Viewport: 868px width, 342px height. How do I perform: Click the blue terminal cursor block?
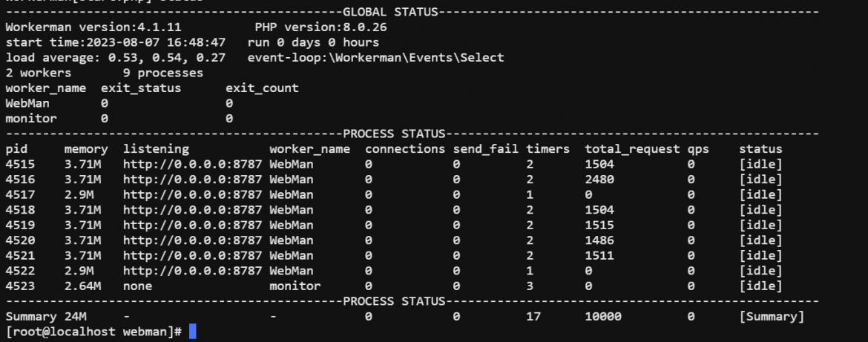[193, 332]
